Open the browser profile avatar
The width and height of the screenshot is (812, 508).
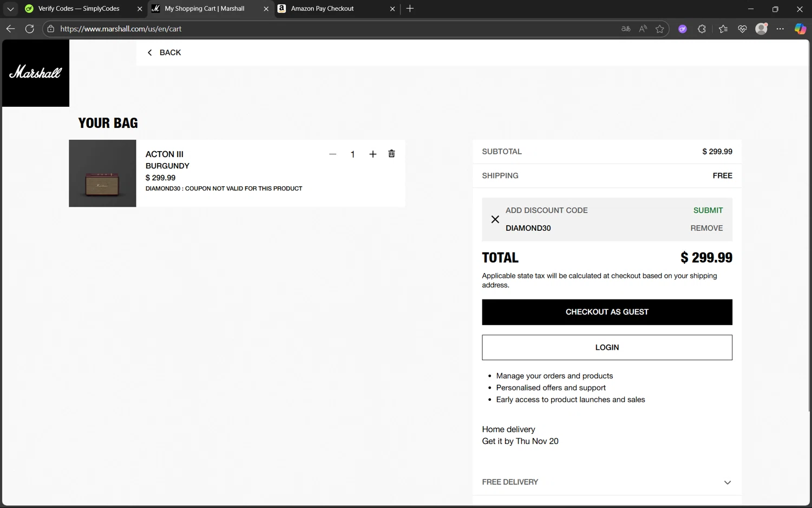tap(761, 29)
